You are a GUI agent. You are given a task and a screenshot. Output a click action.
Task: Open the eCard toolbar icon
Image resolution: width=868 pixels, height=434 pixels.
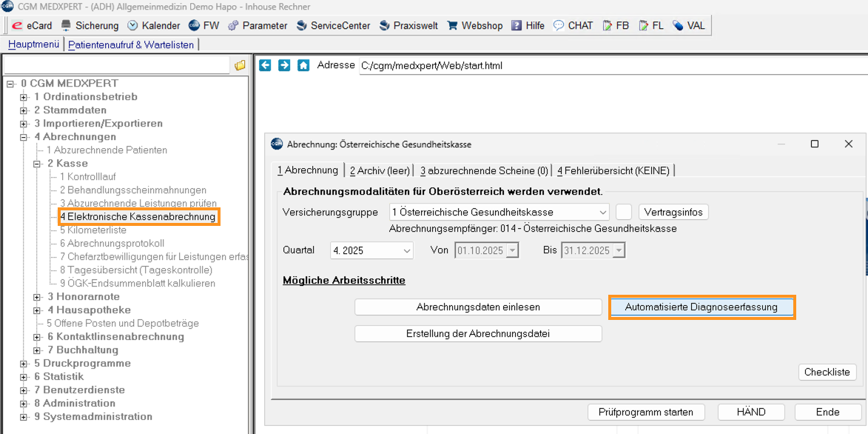tap(17, 25)
